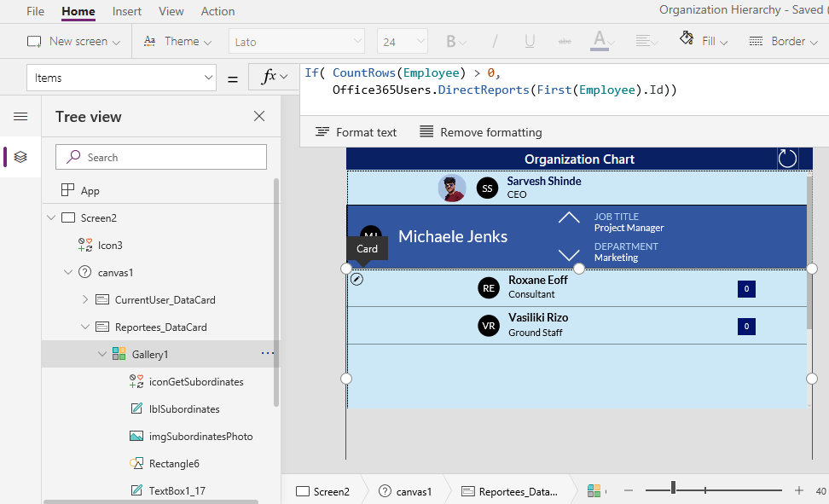This screenshot has width=829, height=504.
Task: Click the Theme button
Action: coord(177,40)
